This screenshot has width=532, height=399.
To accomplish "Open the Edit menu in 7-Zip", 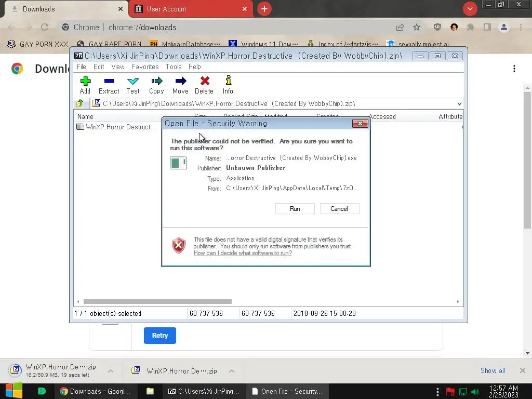I will (99, 67).
